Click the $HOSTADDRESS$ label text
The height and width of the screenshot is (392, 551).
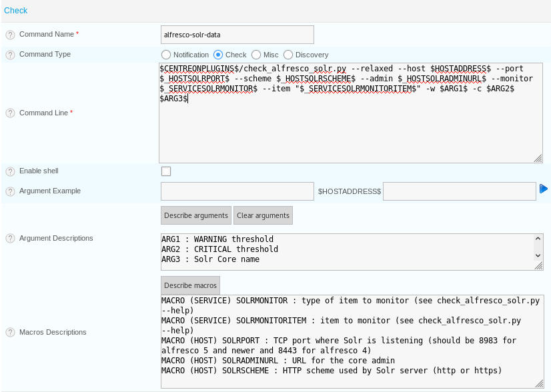coord(350,191)
